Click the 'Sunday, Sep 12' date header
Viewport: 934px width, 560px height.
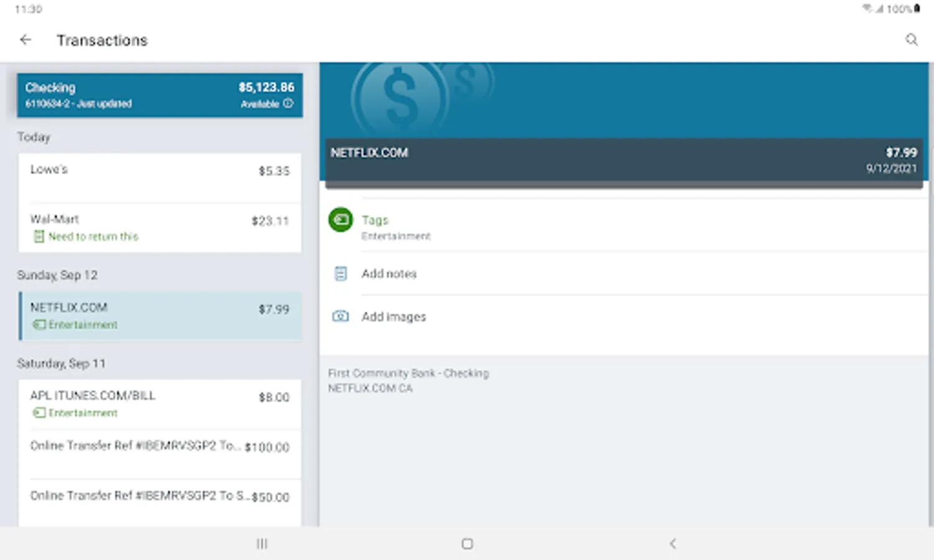pos(57,275)
